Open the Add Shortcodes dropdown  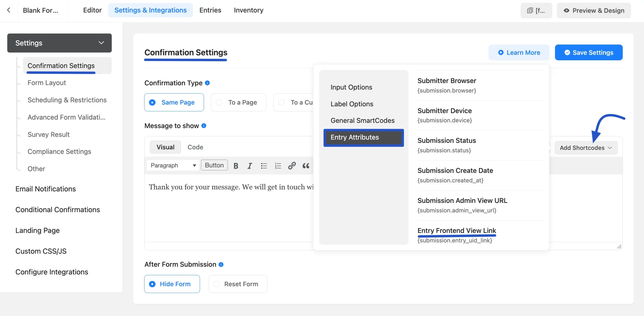coord(586,148)
